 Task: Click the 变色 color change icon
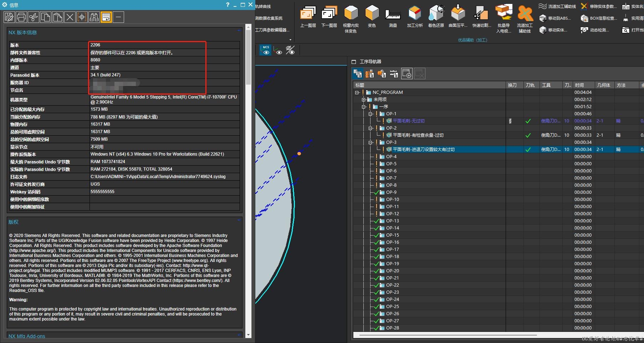(x=372, y=16)
